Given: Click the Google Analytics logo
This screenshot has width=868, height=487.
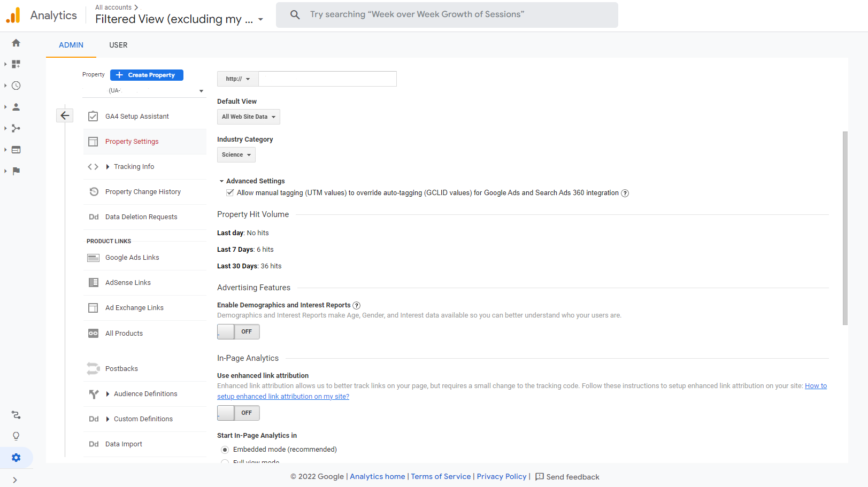Looking at the screenshot, I should 13,16.
